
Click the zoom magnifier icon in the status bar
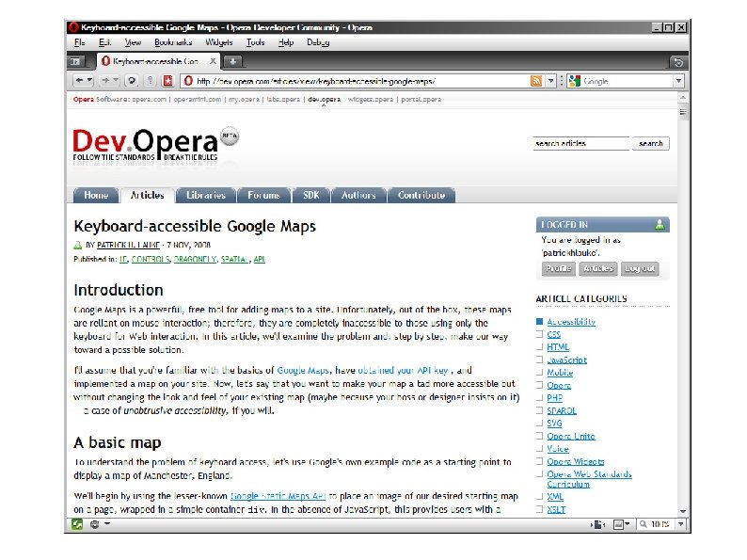[644, 524]
